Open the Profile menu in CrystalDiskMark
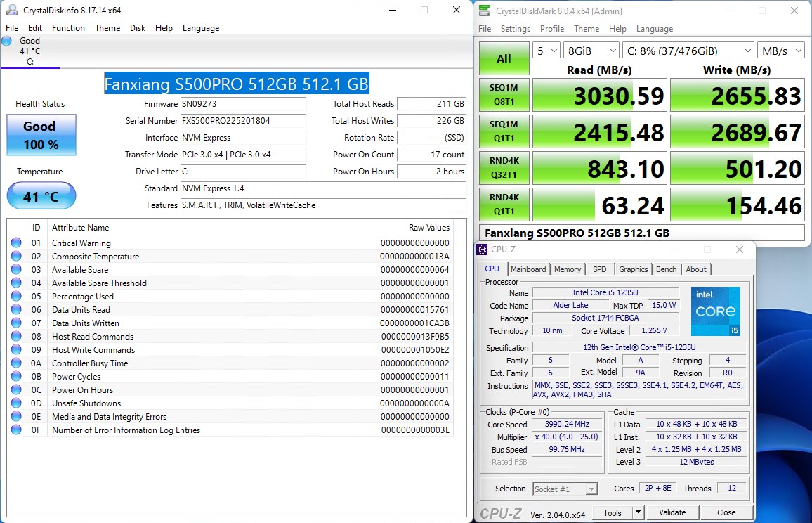 [x=551, y=29]
